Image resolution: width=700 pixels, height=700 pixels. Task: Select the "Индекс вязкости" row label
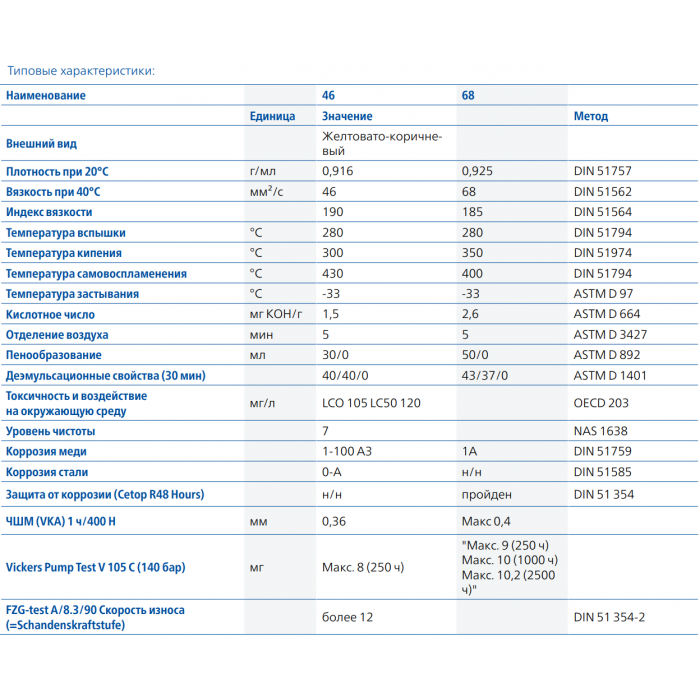[x=49, y=212]
